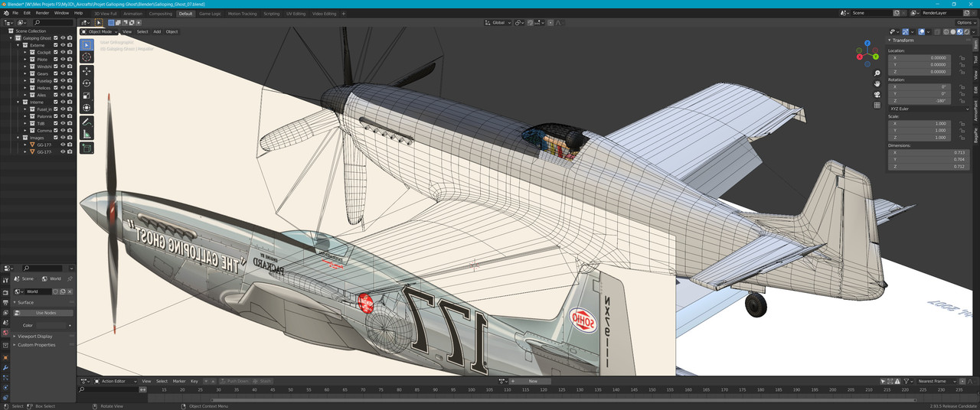This screenshot has height=410, width=980.
Task: Open the Render properties tab icon
Action: tap(5, 291)
